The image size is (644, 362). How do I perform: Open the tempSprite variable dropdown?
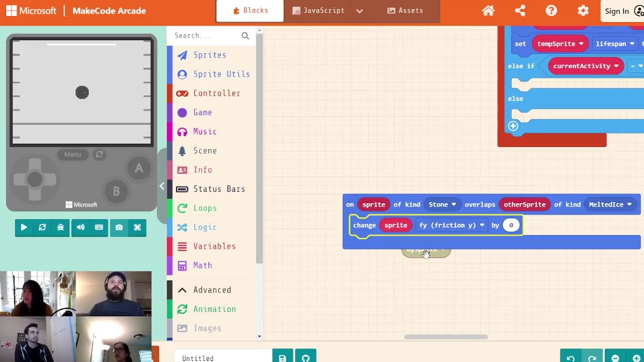(560, 44)
